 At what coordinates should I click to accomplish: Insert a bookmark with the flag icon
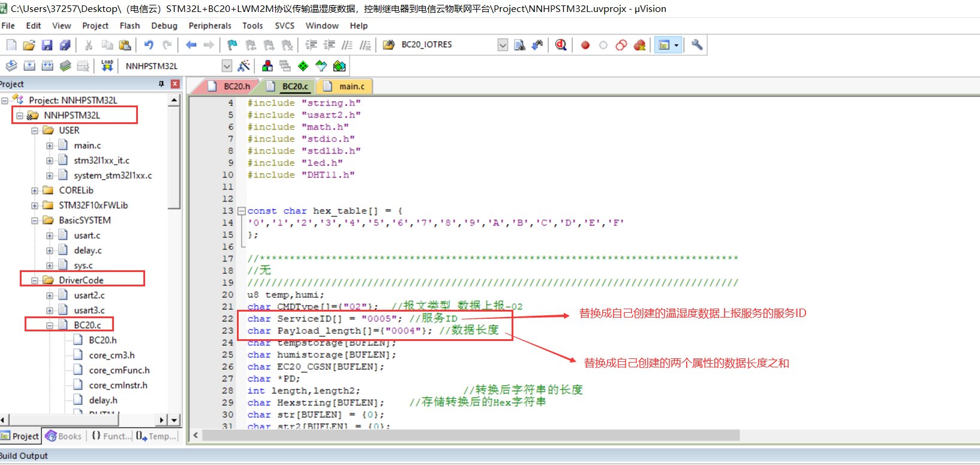pos(233,45)
